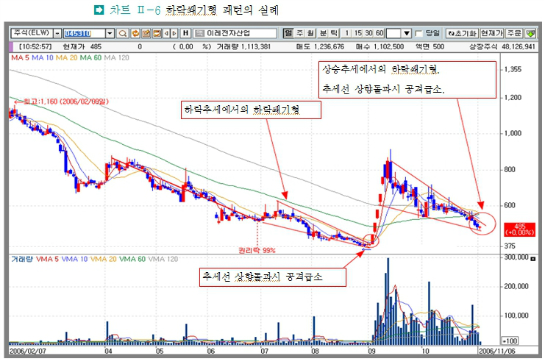Toggle the 당일 checkbox
Screen dimensions: 545x360
coord(419,34)
